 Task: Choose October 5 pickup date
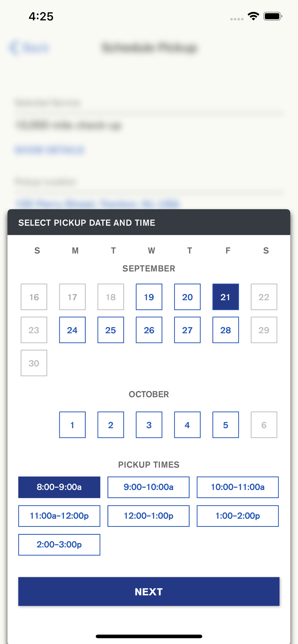pos(226,425)
